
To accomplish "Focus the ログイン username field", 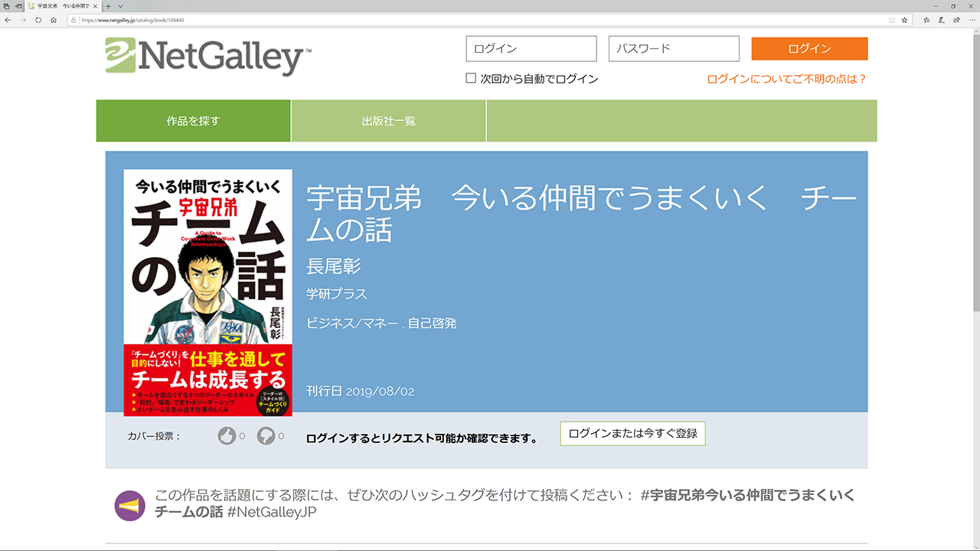I will [x=531, y=48].
